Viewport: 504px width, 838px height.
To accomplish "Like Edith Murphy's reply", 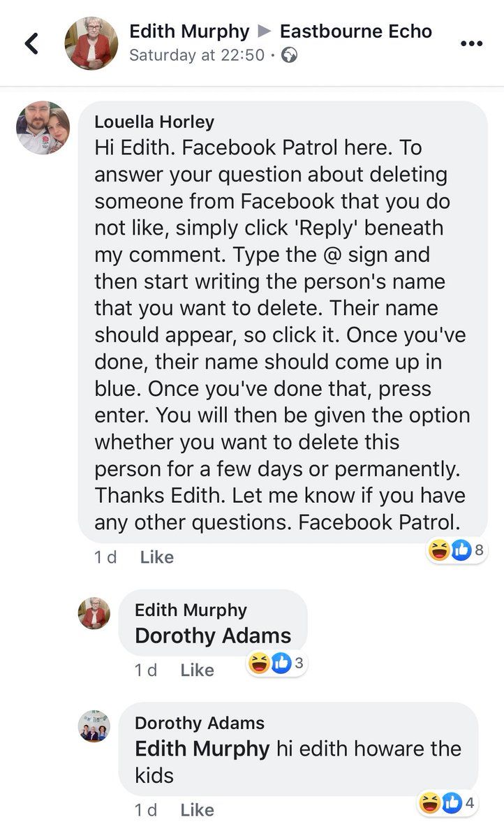I will point(197,670).
